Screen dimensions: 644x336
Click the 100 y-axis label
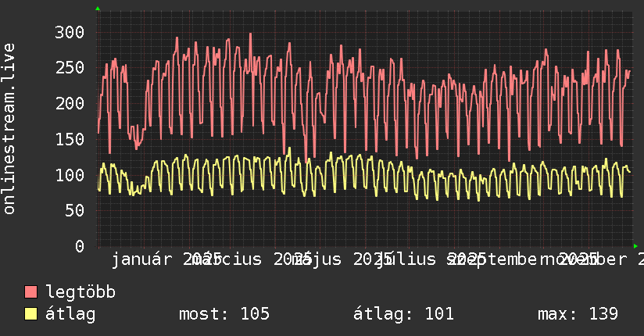pyautogui.click(x=70, y=175)
